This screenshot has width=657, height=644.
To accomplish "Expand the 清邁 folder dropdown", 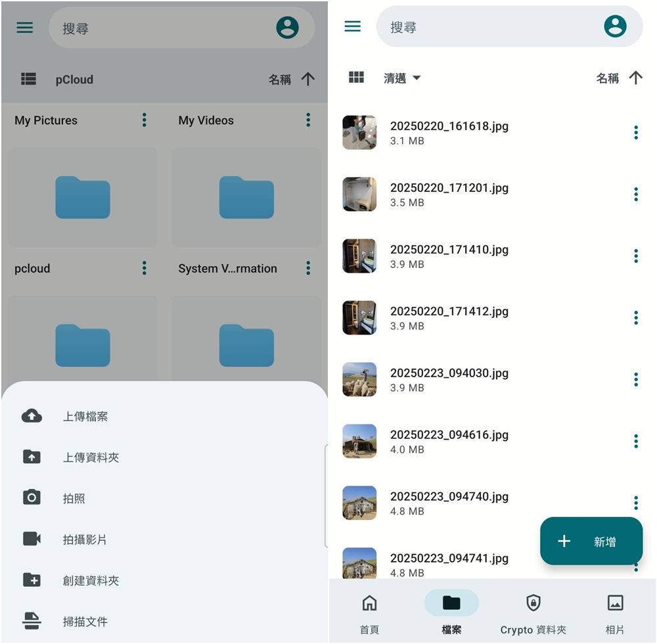I will 402,78.
